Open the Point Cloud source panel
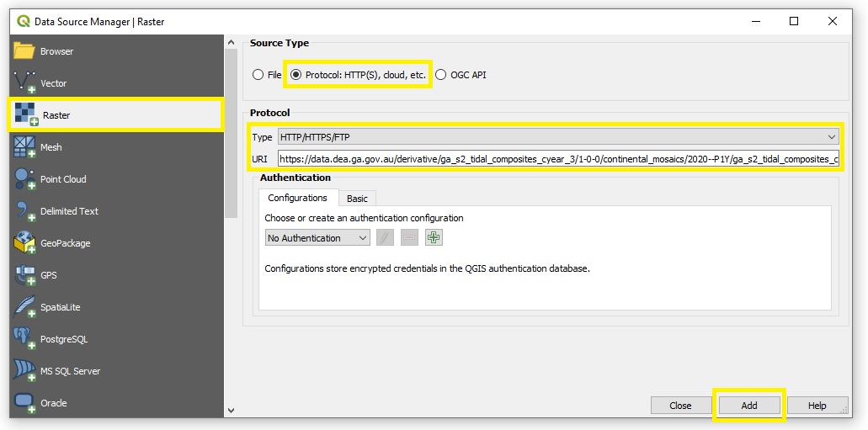 click(116, 179)
